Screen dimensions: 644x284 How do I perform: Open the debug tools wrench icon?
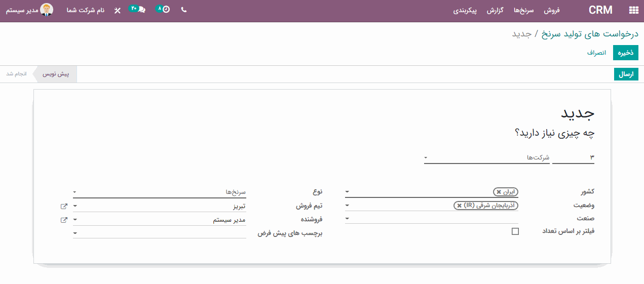(118, 10)
